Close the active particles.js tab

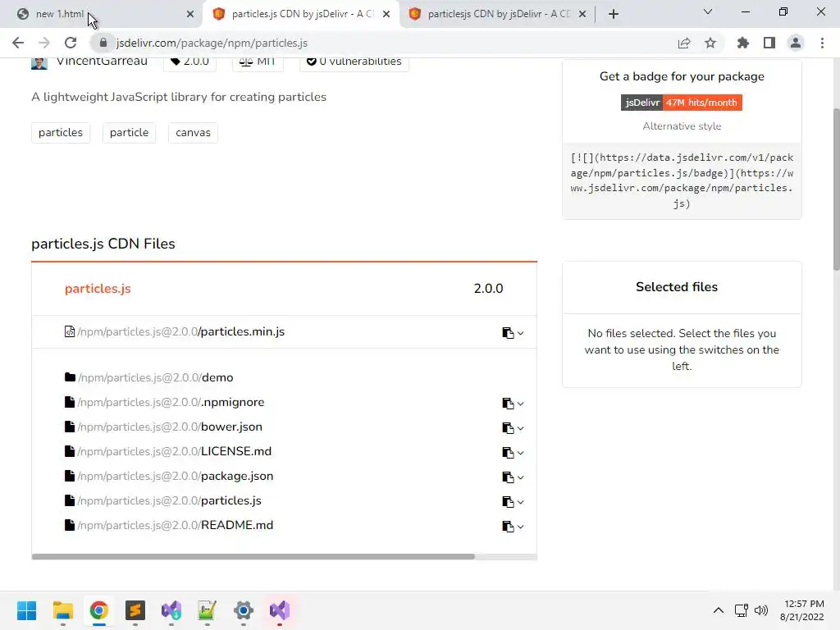click(x=386, y=14)
